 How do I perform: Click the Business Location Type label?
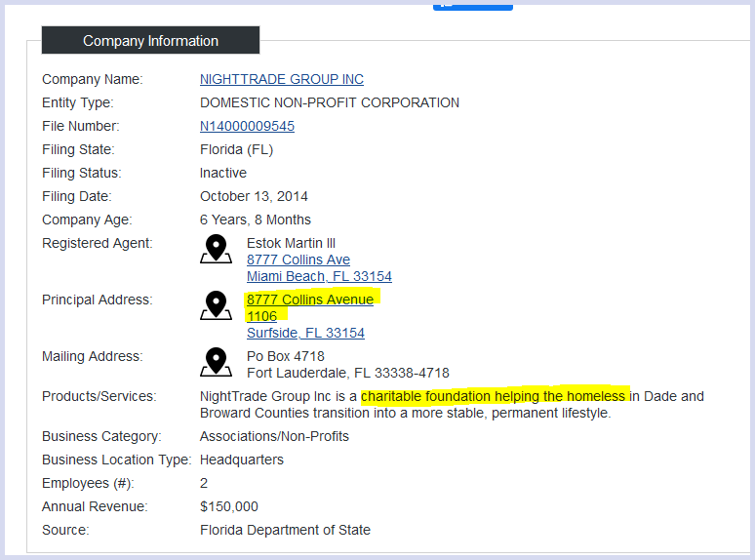116,460
